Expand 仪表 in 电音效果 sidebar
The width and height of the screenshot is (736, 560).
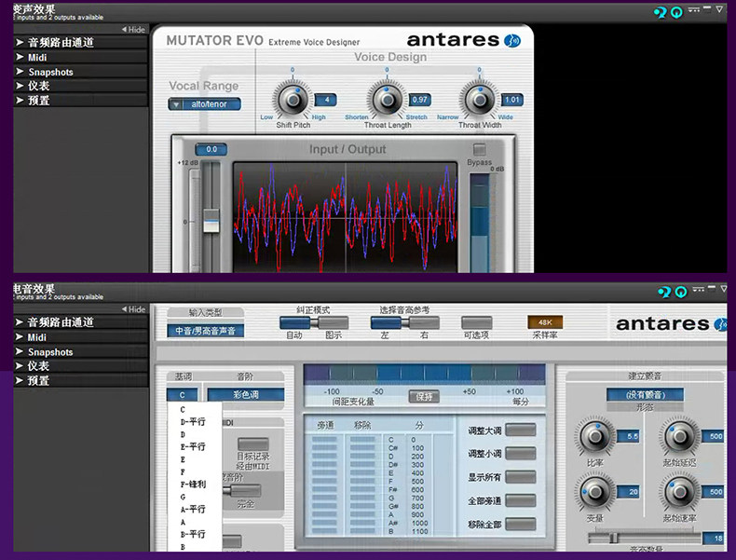coord(80,366)
